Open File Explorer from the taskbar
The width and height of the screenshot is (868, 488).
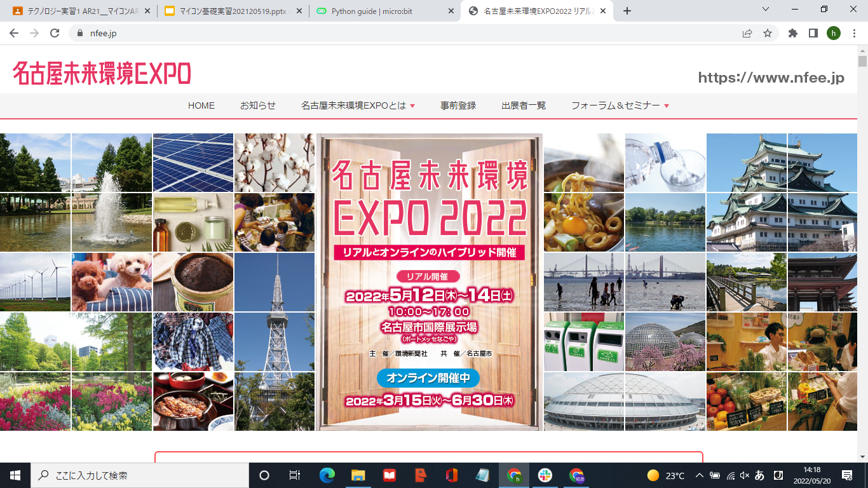click(x=358, y=475)
